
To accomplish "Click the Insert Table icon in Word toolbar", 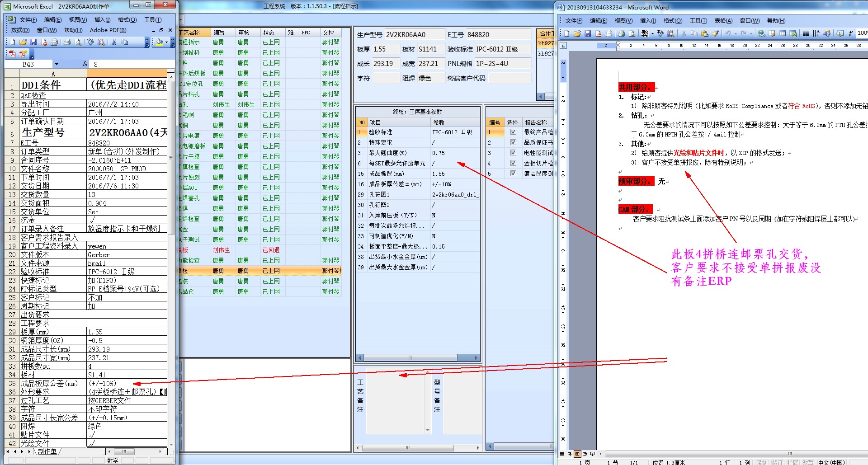I will pos(783,33).
